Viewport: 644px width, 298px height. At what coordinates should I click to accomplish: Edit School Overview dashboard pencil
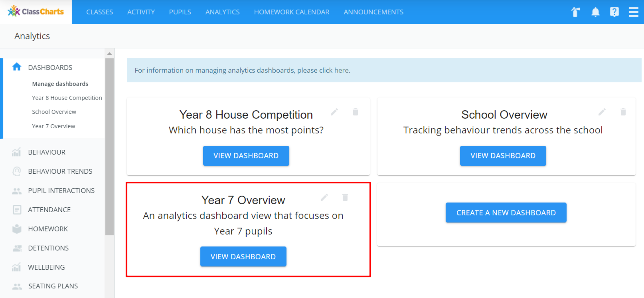(602, 112)
